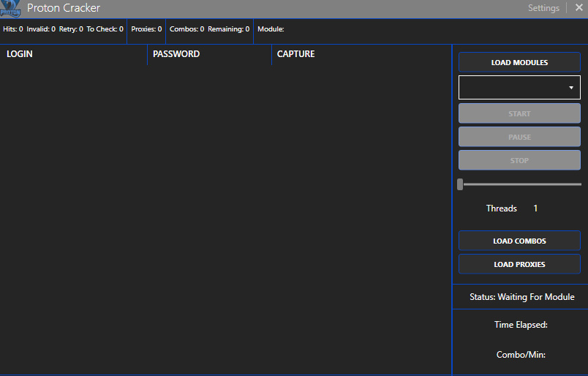Click the Invalid: 0 counter

[41, 29]
